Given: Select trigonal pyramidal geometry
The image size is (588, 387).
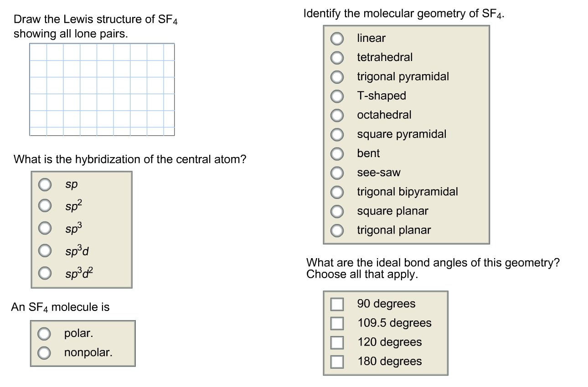Looking at the screenshot, I should coord(337,77).
